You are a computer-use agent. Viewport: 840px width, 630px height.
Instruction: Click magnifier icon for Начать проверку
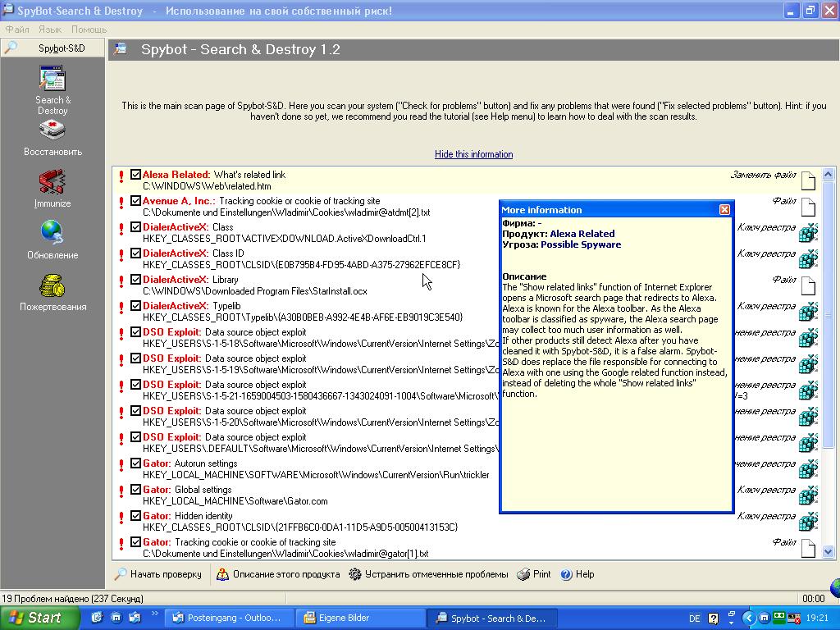[x=121, y=574]
